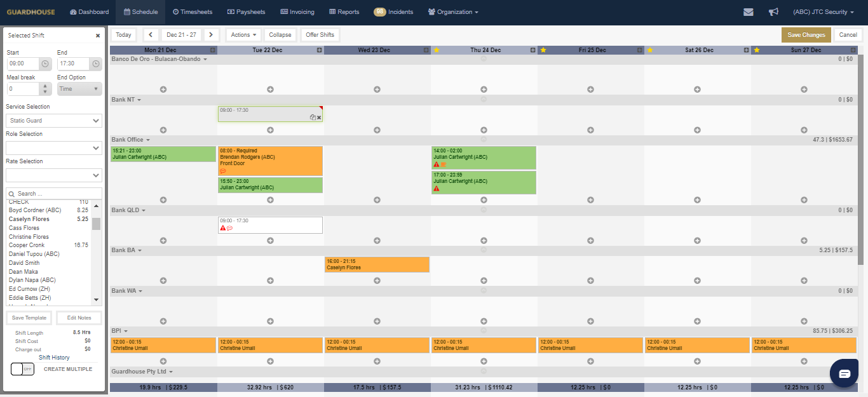Screen dimensions: 868x397
Task: Open the messages envelope icon
Action: (x=749, y=12)
